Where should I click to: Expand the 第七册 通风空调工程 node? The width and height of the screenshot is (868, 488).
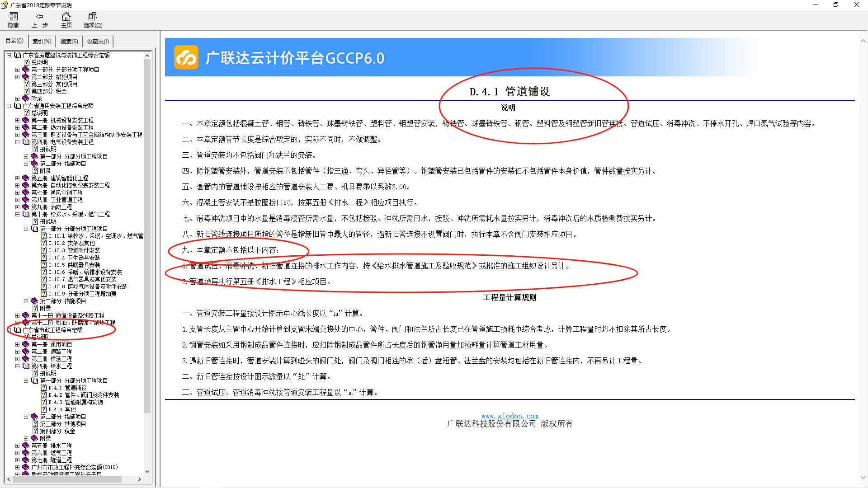tap(17, 192)
